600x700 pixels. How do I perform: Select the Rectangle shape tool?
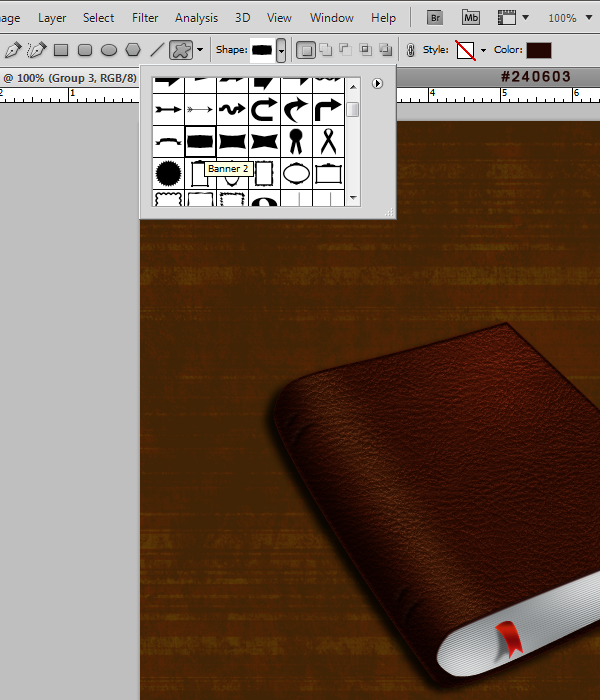click(61, 50)
